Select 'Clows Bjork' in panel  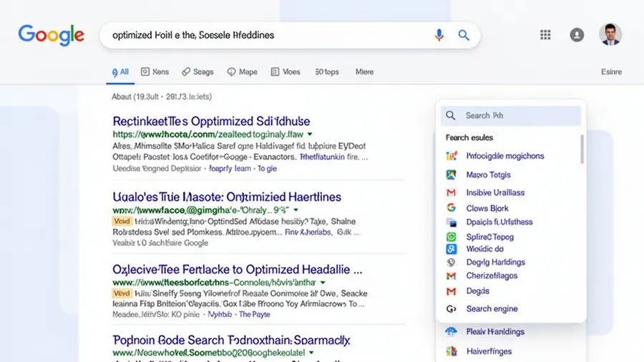pyautogui.click(x=487, y=208)
